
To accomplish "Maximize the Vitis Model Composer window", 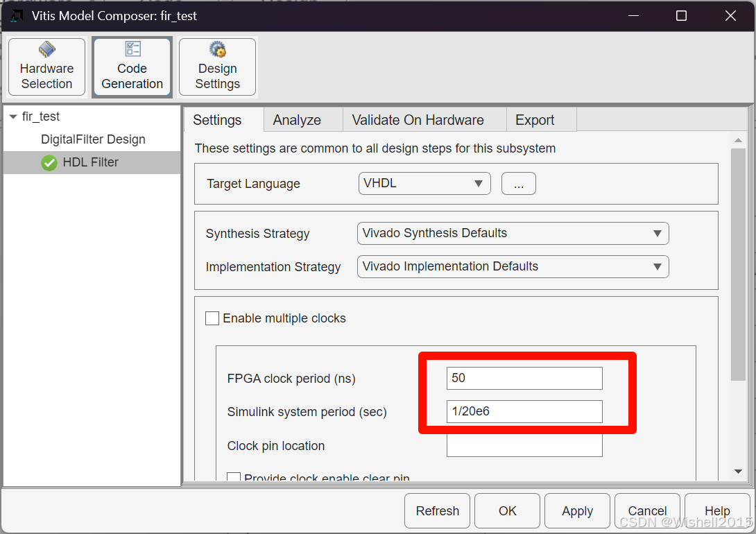I will click(x=681, y=16).
